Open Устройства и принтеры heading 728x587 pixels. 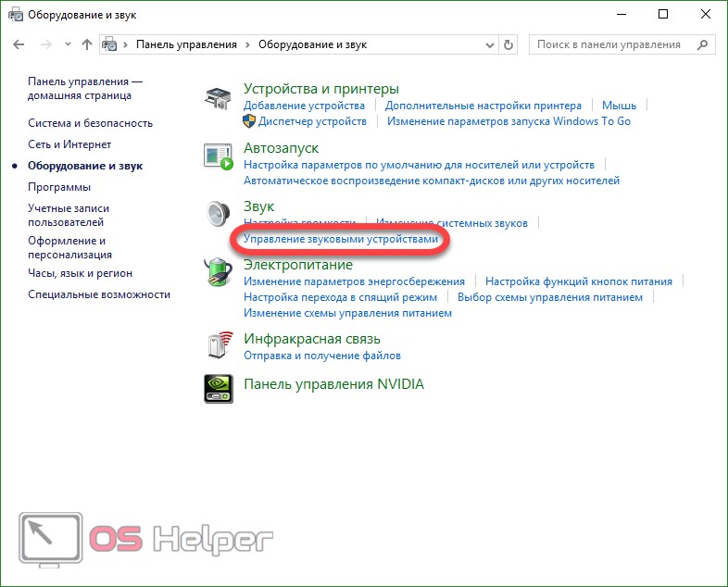[x=321, y=88]
